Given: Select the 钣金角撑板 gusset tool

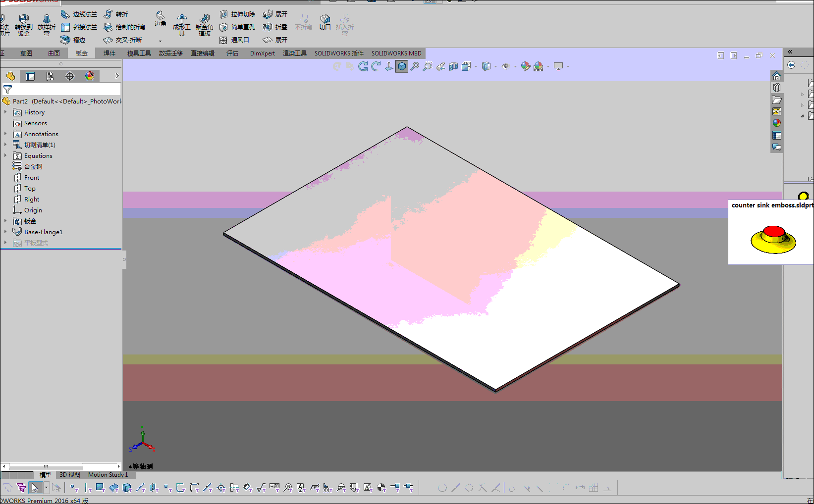Looking at the screenshot, I should 205,25.
